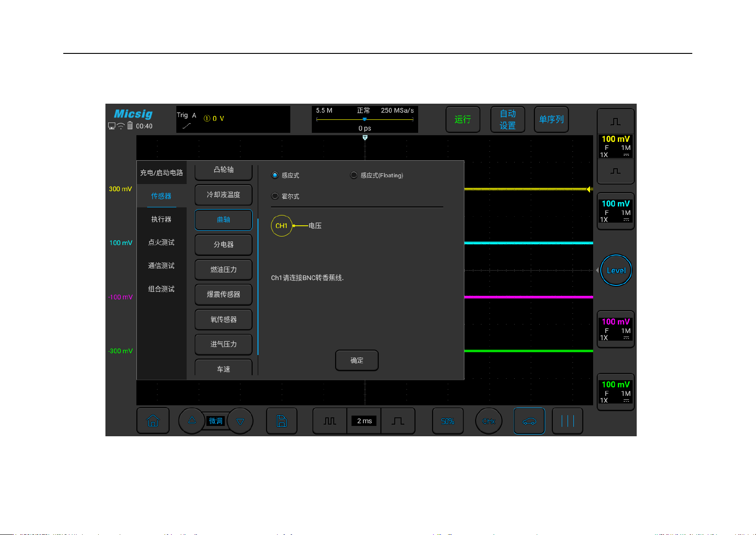The image size is (756, 535).
Task: Choose the 冷却液温度 coolant temperature sensor
Action: point(223,195)
